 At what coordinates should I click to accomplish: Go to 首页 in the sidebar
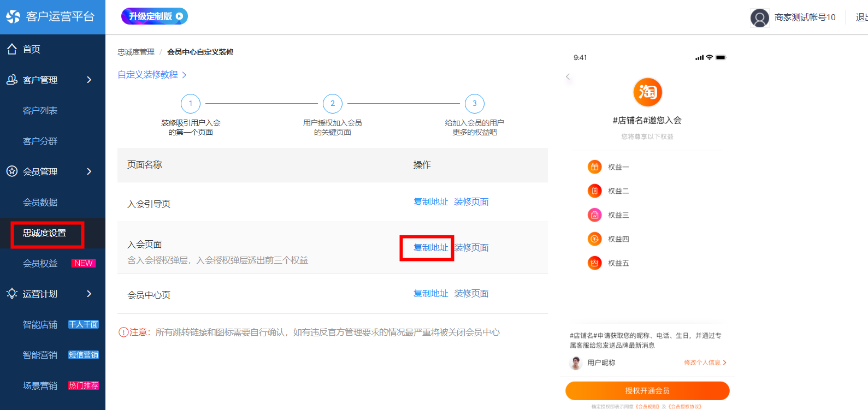31,49
